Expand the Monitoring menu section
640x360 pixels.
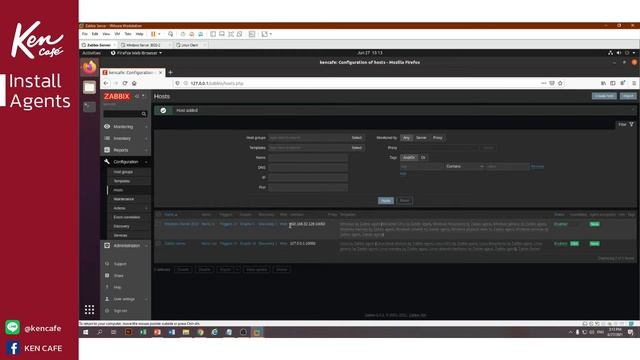126,127
